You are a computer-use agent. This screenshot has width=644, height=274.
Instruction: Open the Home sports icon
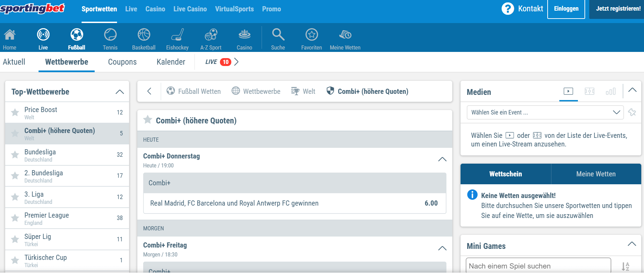tap(10, 34)
